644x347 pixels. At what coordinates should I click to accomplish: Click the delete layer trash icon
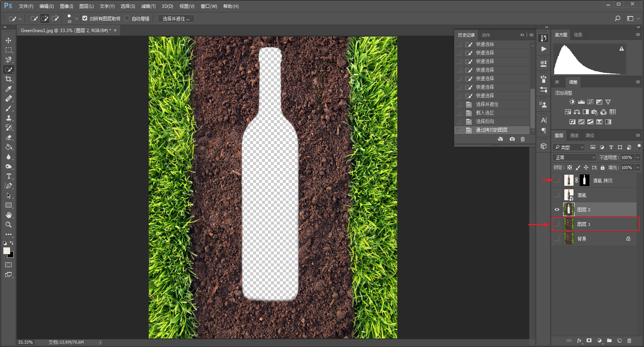click(629, 340)
